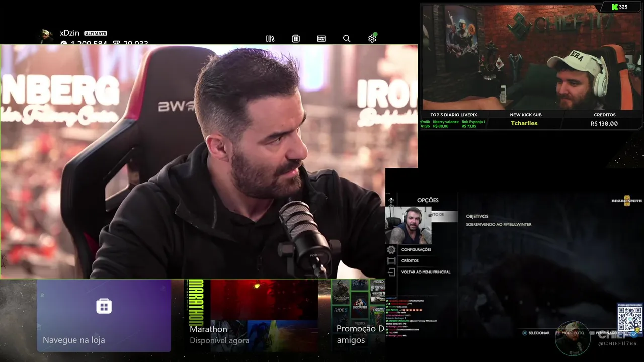644x362 pixels.
Task: Click the Sobrevivendo ao Fimbulwinter objective text
Action: point(499,224)
